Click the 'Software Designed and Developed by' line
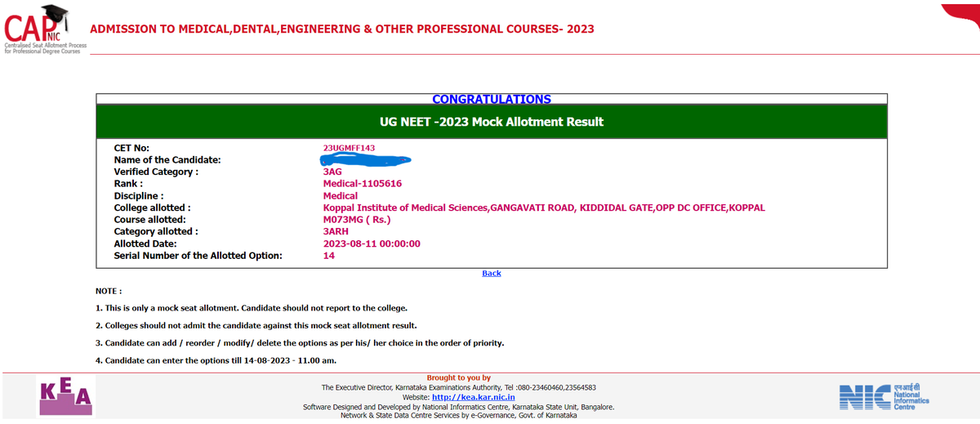980x424 pixels. [x=459, y=406]
